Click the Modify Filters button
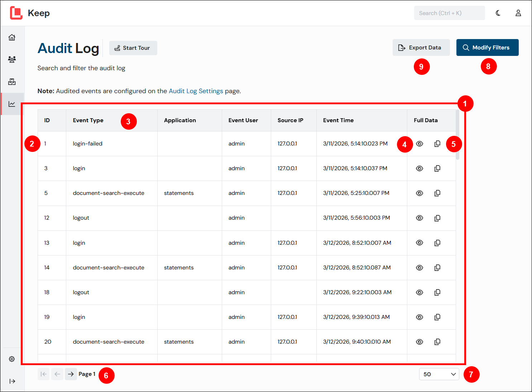This screenshot has width=532, height=392. [487, 47]
